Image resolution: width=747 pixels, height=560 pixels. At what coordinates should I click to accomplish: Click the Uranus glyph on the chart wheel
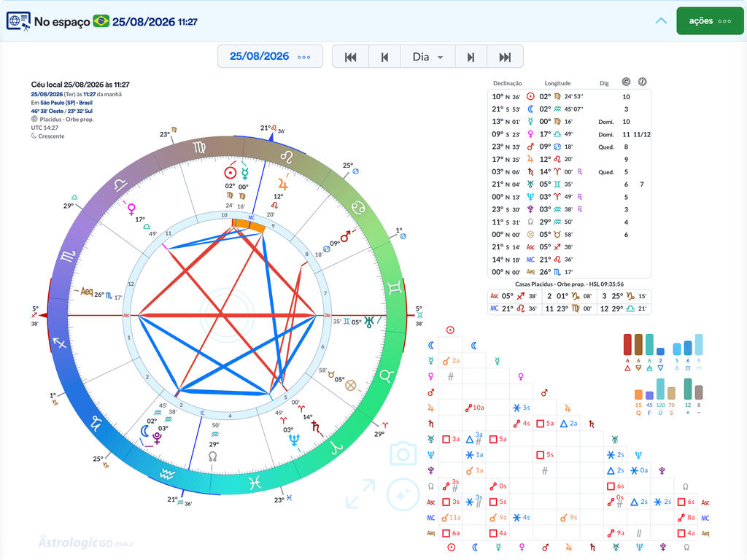click(x=369, y=322)
